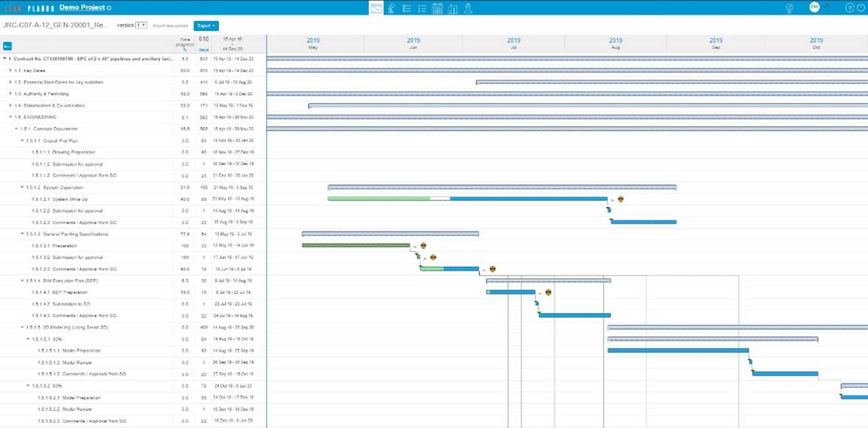Open the calendar view icon
The image size is (868, 428).
point(437,8)
